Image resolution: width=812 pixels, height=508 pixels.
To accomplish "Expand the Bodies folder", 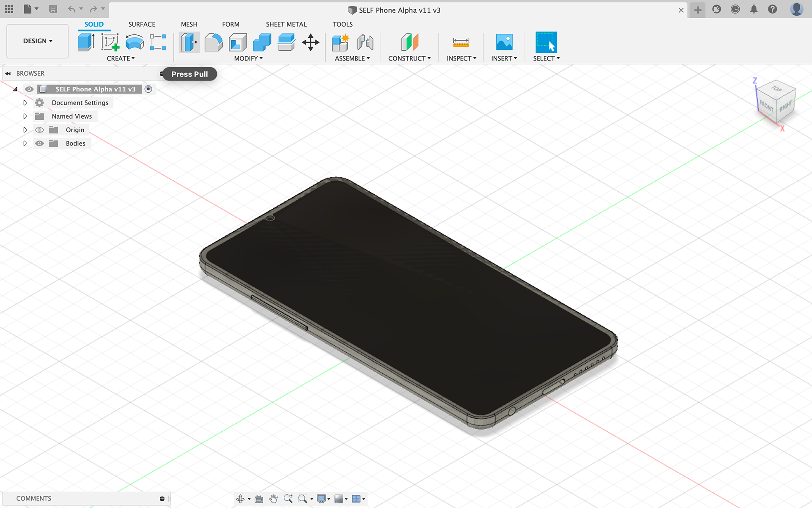I will click(x=25, y=143).
